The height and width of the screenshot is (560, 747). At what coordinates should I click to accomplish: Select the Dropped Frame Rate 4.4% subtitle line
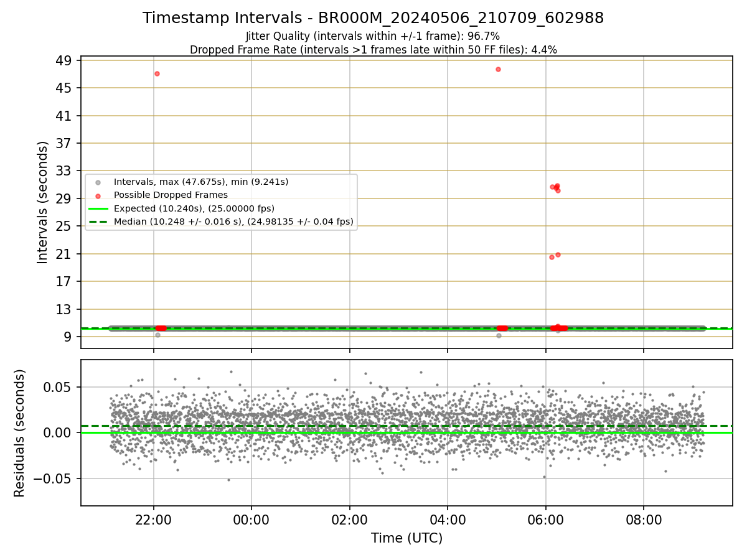(373, 50)
